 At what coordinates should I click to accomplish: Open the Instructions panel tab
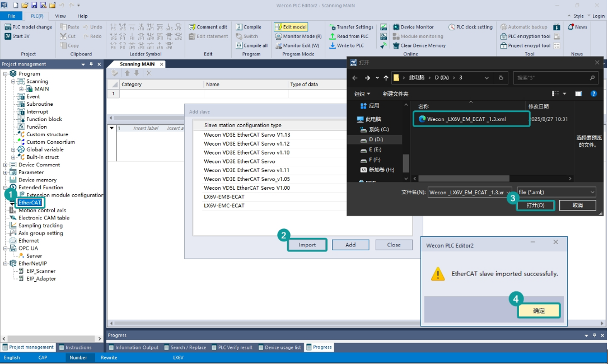[75, 347]
